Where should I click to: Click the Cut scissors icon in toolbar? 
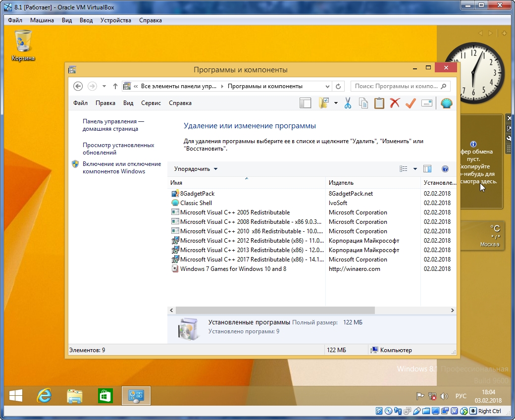point(348,103)
